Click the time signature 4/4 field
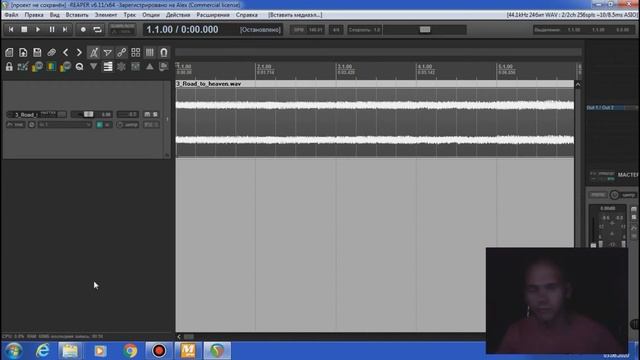The width and height of the screenshot is (640, 360). pyautogui.click(x=336, y=30)
